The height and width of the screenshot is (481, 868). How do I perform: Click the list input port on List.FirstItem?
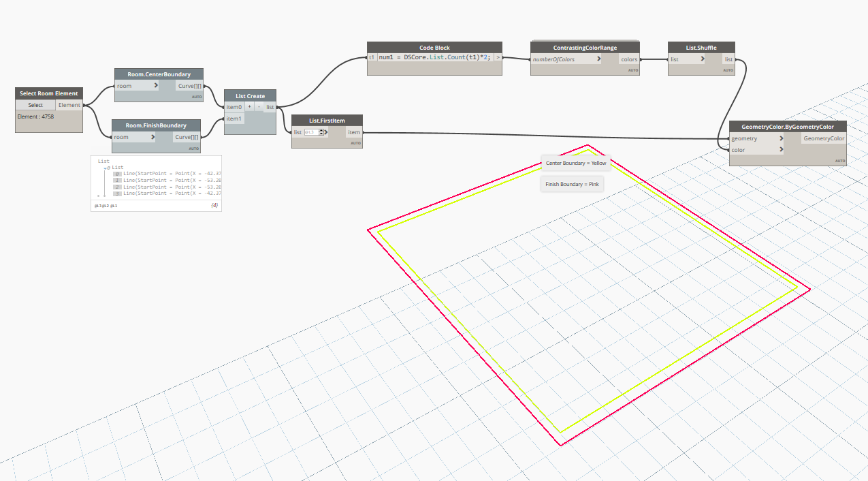click(297, 132)
